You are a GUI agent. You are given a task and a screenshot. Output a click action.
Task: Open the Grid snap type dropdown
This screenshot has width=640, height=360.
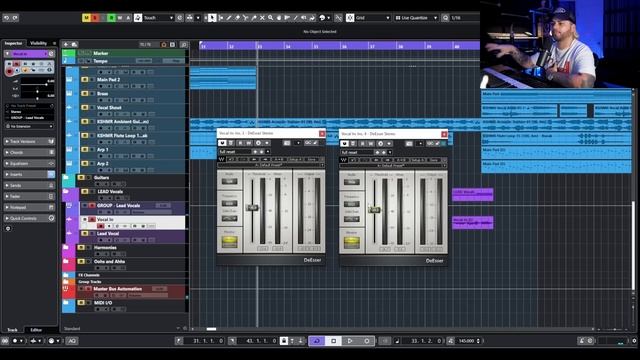(373, 18)
